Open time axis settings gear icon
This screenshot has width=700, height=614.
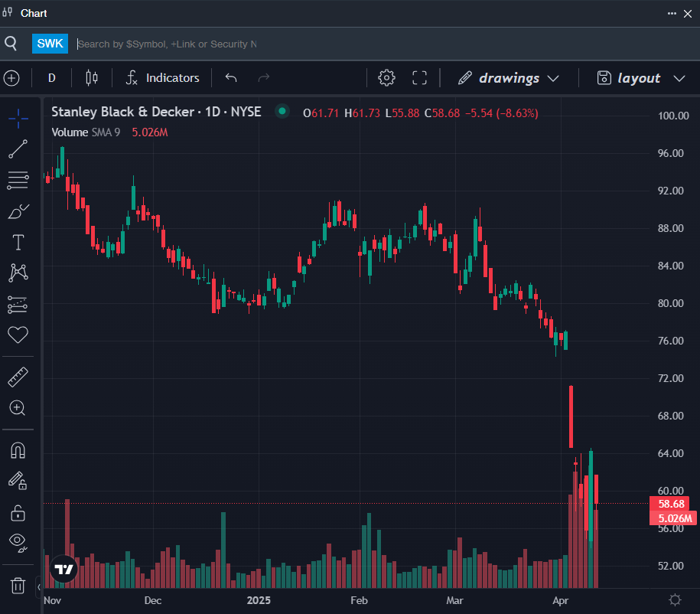[x=675, y=599]
